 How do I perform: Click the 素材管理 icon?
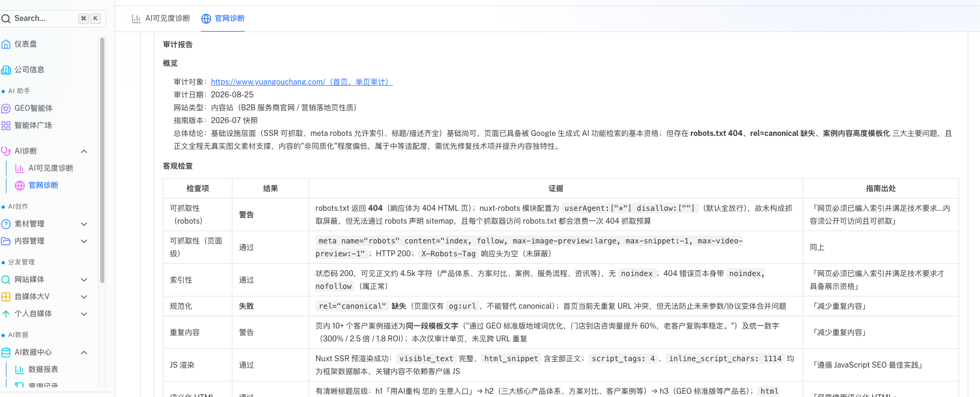point(6,224)
